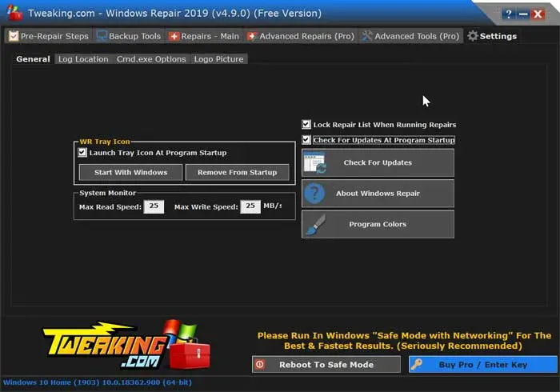Click the Tweaking.com app icon in title bar
The width and height of the screenshot is (560, 392).
14,14
